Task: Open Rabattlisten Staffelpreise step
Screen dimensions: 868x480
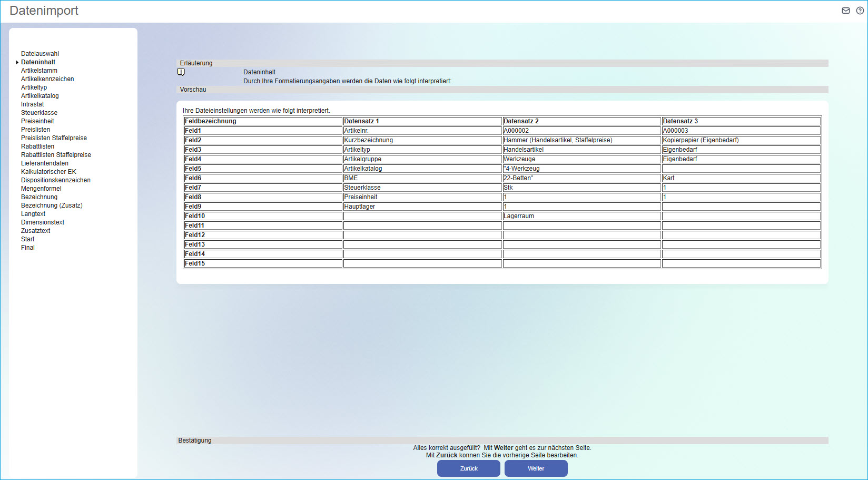Action: pyautogui.click(x=56, y=155)
